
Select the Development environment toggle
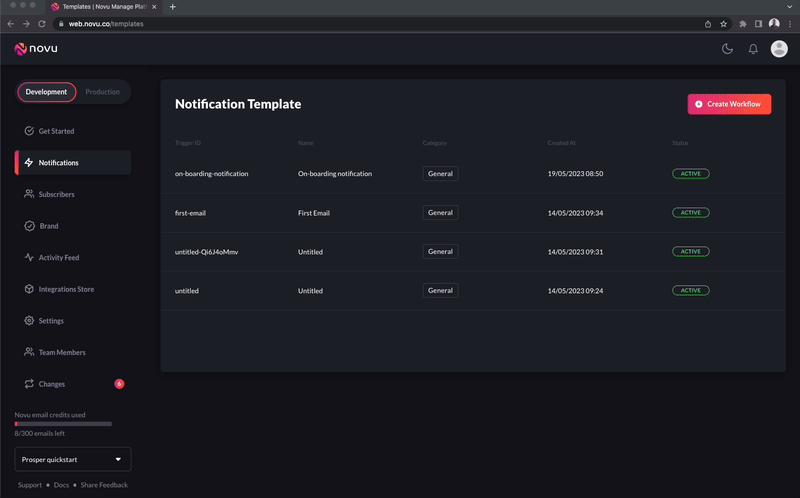(x=46, y=92)
